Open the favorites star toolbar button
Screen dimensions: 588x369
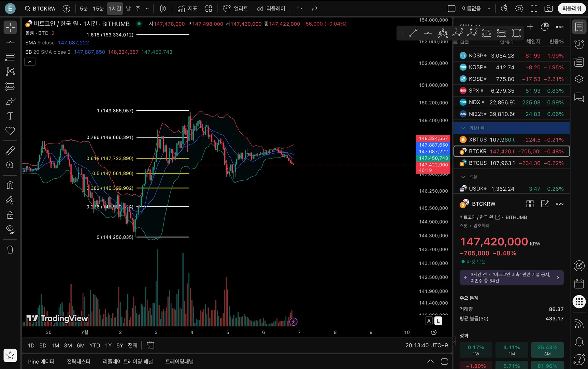(10, 355)
